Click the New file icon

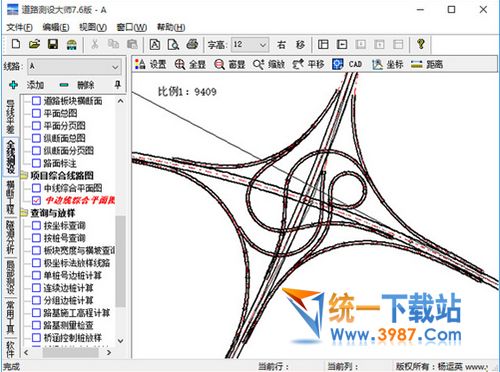[16, 44]
